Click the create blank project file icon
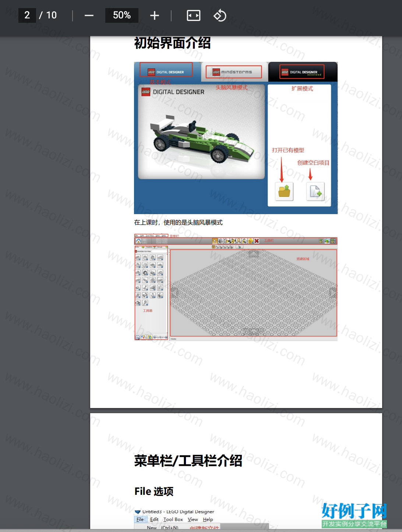Viewport: 402px width, 532px height. (315, 191)
